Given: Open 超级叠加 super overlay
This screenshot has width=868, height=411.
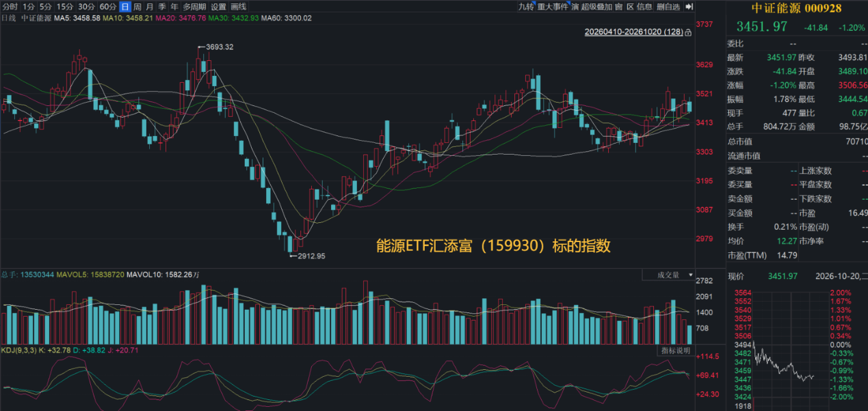Looking at the screenshot, I should point(596,7).
